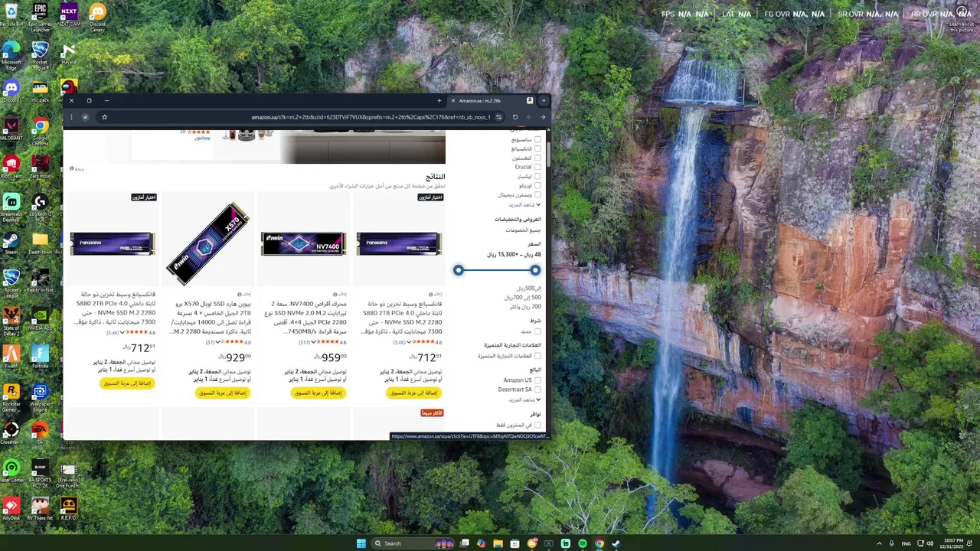Image resolution: width=980 pixels, height=551 pixels.
Task: Click the Amazon page vertical scrollbar
Action: (547, 153)
